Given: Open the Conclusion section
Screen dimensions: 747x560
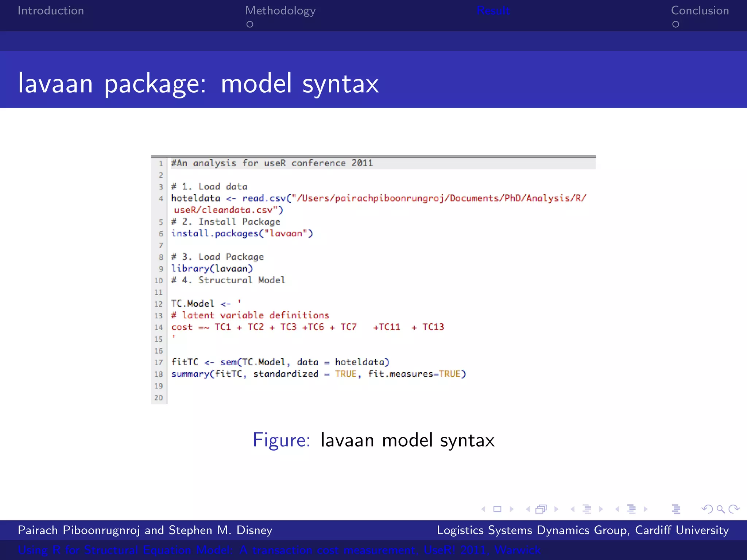Looking at the screenshot, I should point(700,11).
